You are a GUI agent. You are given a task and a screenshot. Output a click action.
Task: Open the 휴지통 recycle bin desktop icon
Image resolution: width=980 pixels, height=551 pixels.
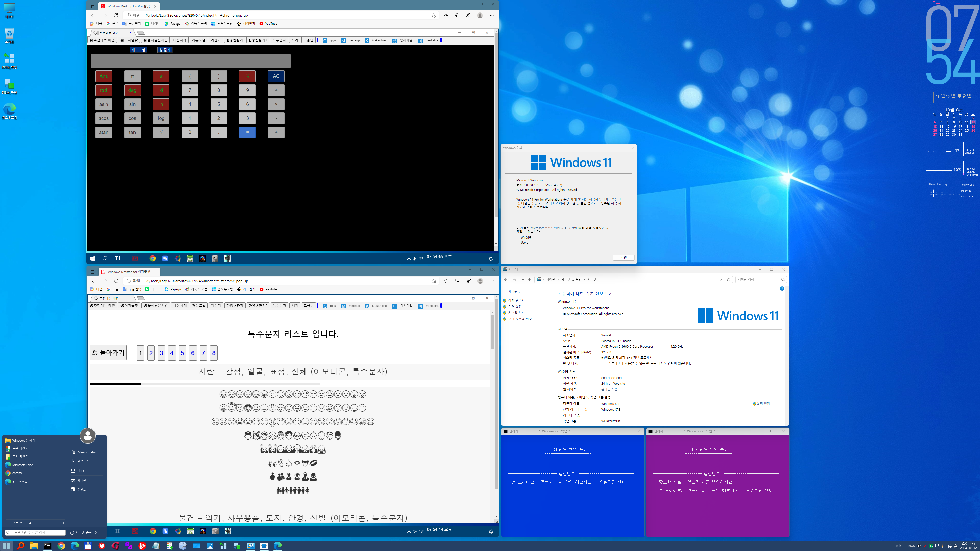[9, 36]
